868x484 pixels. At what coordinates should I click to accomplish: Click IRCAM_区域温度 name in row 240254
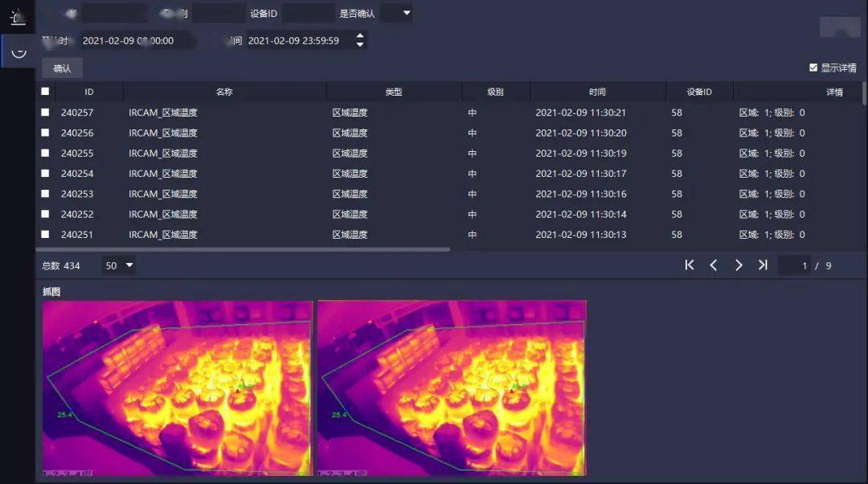click(x=162, y=174)
